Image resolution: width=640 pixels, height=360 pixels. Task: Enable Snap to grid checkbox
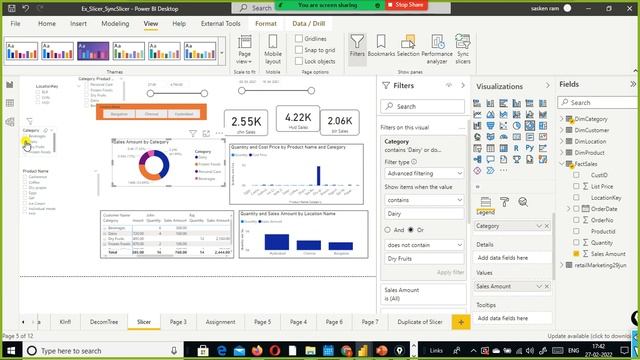299,50
